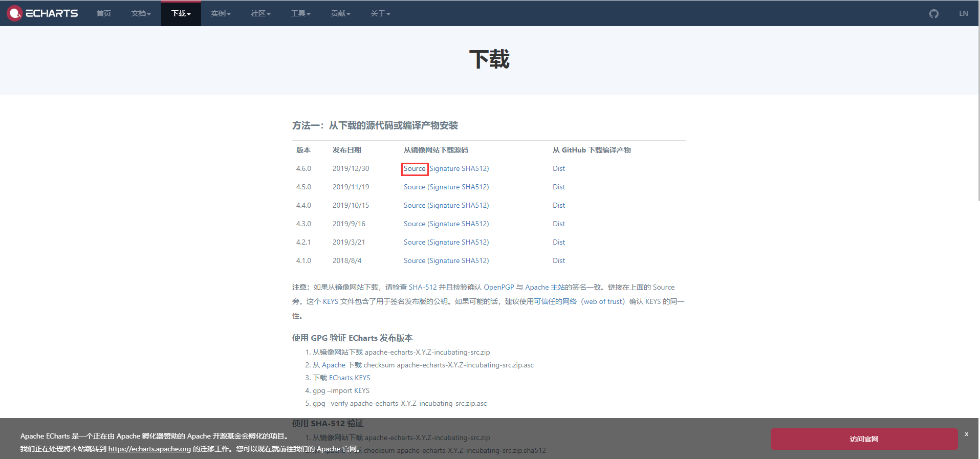Switch the site language to EN

964,13
